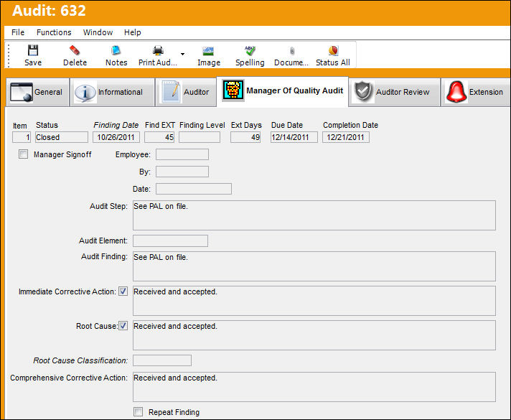Open the Help menu
Viewport: 511px width, 420px height.
(132, 32)
